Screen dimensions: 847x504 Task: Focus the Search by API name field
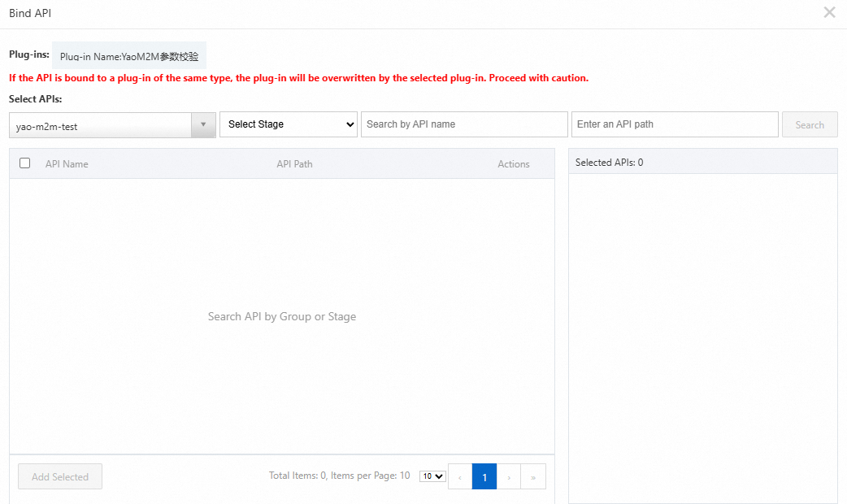pos(464,124)
